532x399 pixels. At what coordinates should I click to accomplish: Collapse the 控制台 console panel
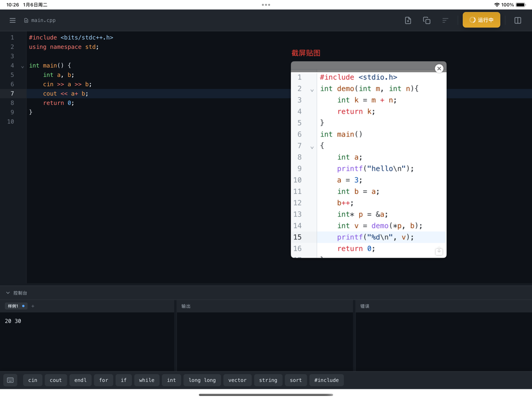coord(7,292)
